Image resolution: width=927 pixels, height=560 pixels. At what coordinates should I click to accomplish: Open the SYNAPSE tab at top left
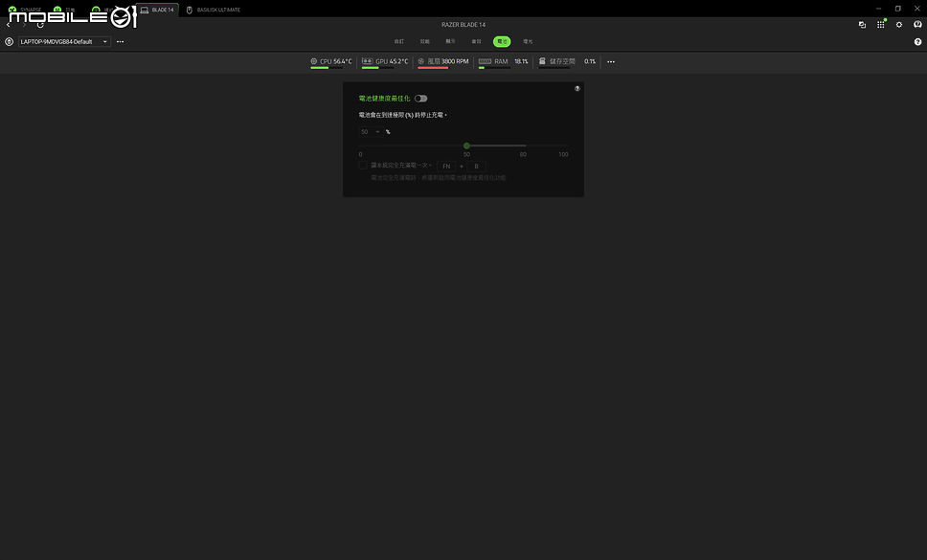click(25, 10)
